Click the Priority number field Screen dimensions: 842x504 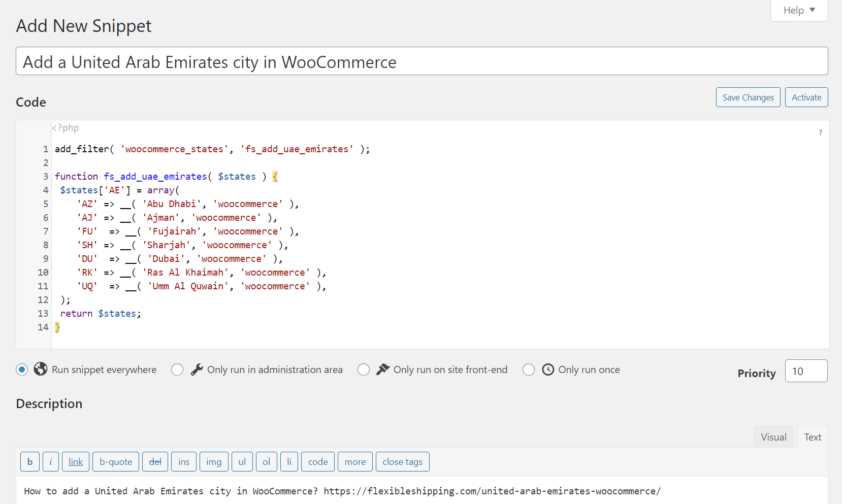coord(806,371)
